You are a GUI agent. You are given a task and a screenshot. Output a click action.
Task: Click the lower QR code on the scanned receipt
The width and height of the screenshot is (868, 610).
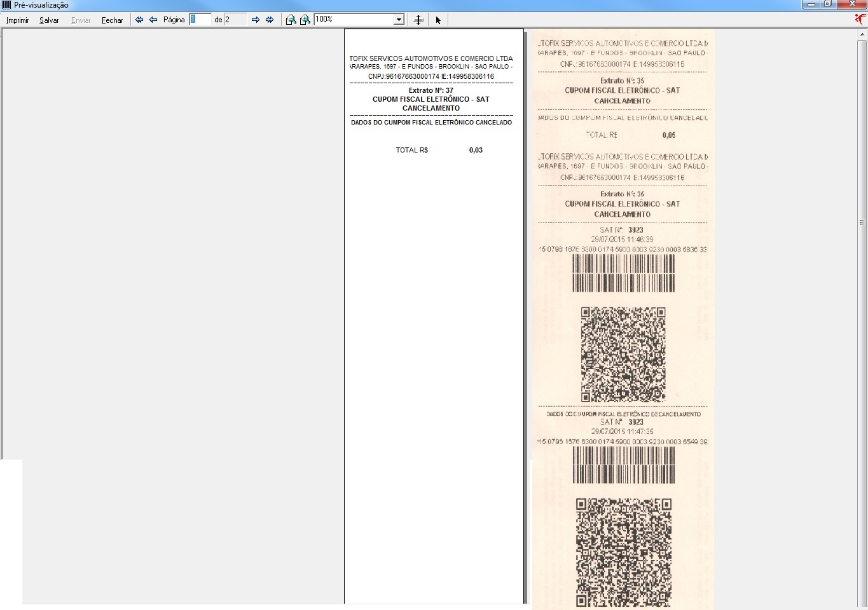pyautogui.click(x=623, y=553)
